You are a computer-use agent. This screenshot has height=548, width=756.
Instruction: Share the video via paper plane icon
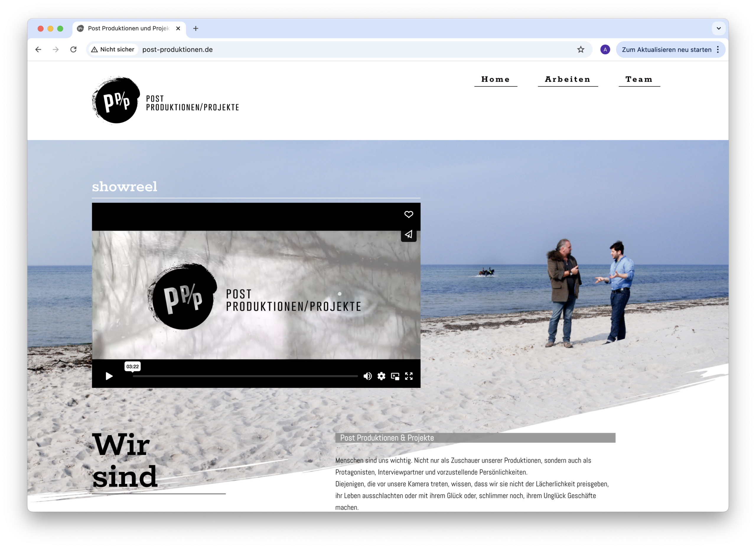(408, 234)
